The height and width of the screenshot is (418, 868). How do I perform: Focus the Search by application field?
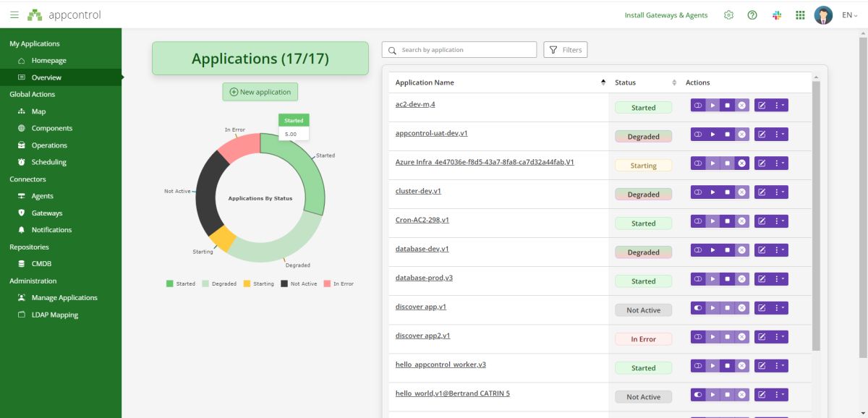(459, 50)
